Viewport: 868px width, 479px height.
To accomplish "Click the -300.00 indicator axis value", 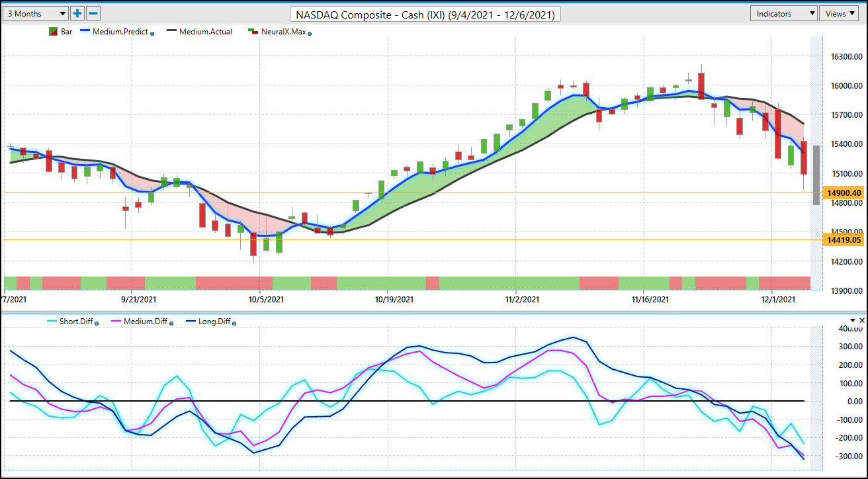I will (x=849, y=457).
